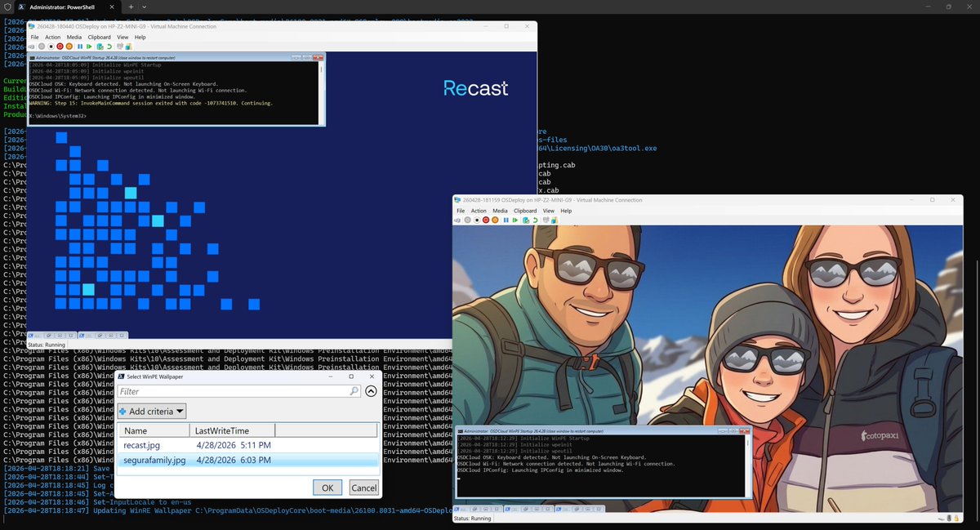Minimize the 180440 Virtual Machine Connection window

coord(488,26)
